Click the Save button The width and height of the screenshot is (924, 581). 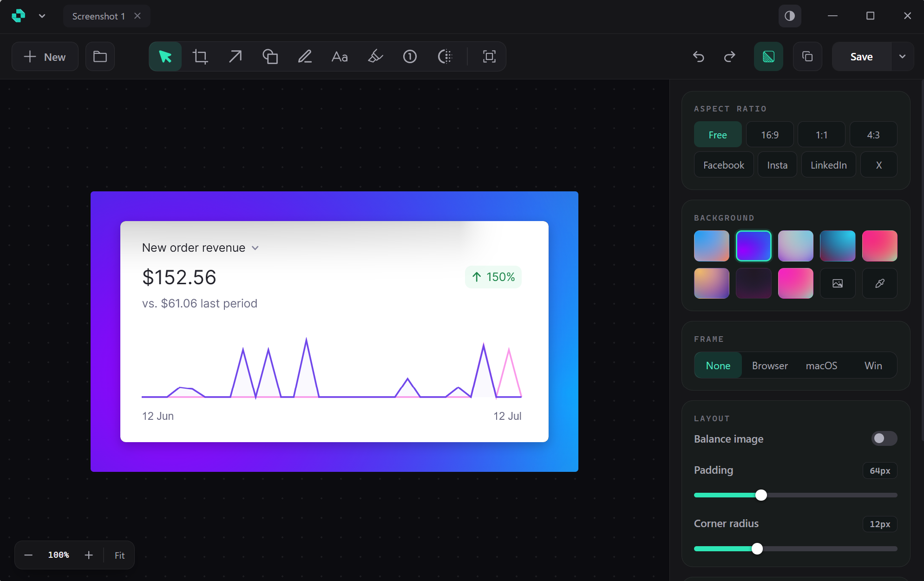[x=861, y=57]
